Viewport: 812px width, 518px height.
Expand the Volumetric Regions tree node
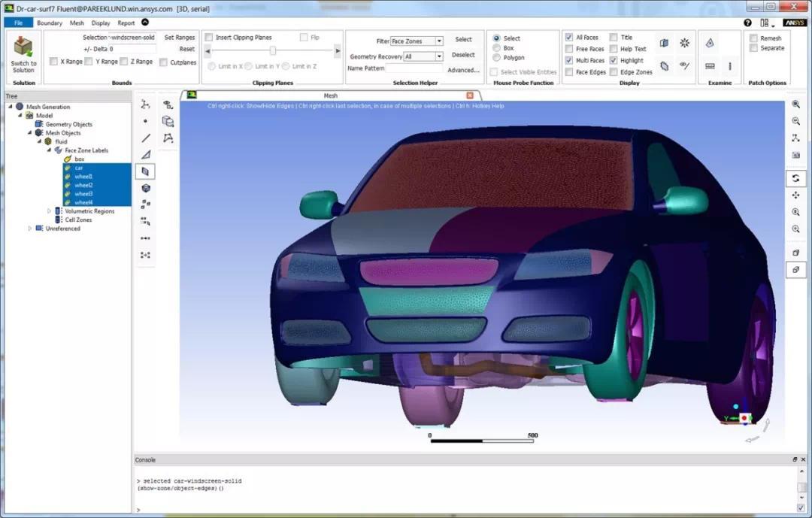point(49,211)
